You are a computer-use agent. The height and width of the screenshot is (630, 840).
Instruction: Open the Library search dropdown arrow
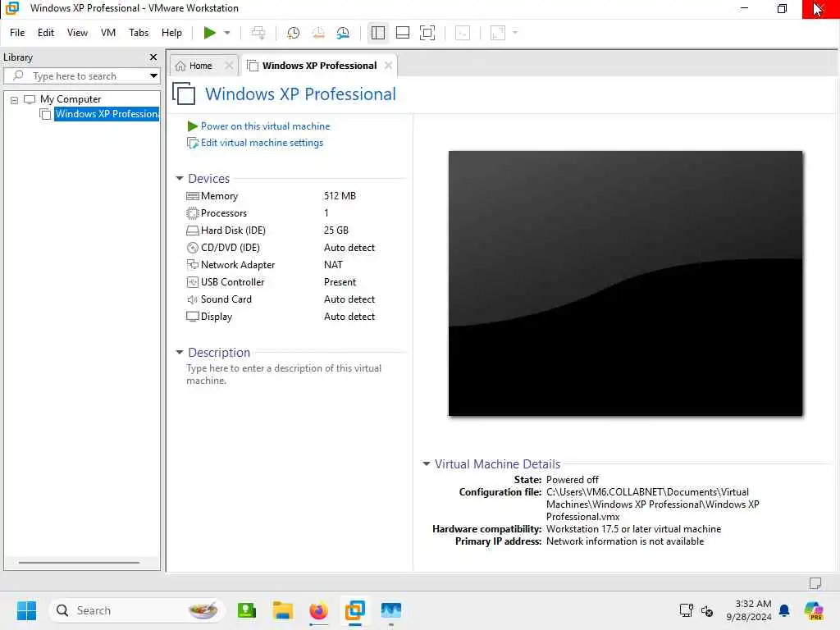coord(153,75)
